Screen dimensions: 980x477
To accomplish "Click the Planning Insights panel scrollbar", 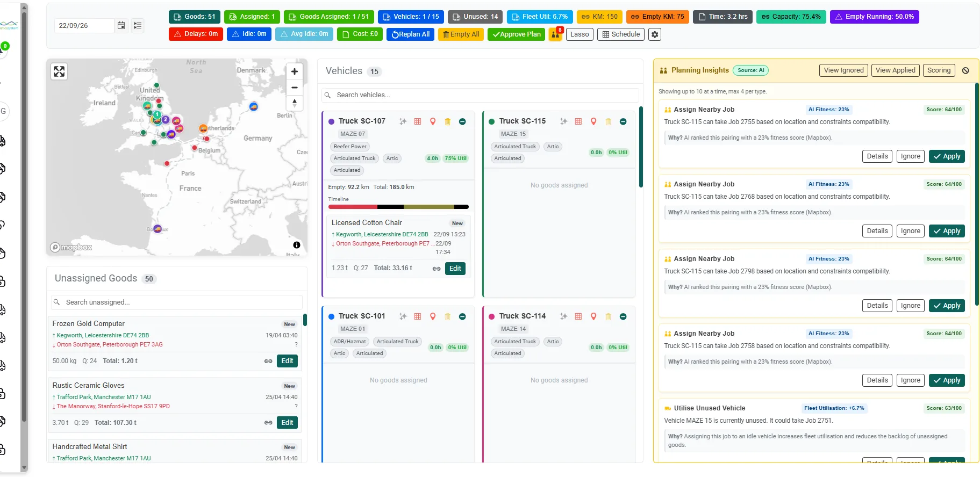I will (977, 193).
